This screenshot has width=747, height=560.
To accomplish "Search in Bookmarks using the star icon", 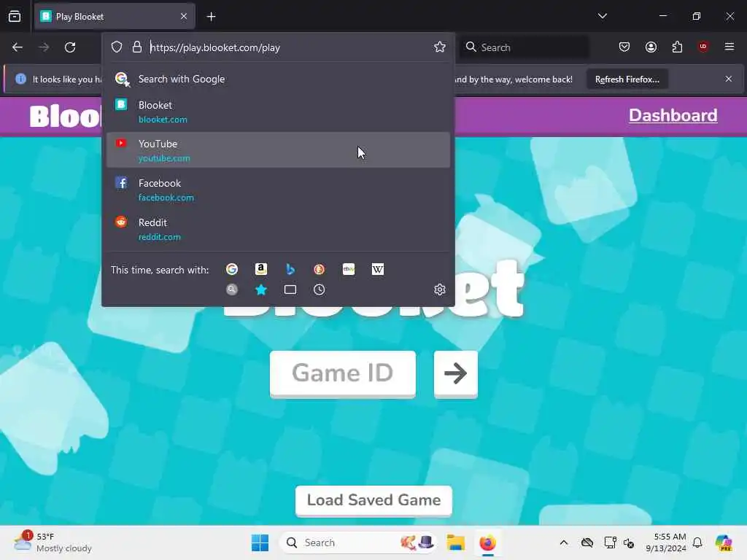I will (x=261, y=289).
